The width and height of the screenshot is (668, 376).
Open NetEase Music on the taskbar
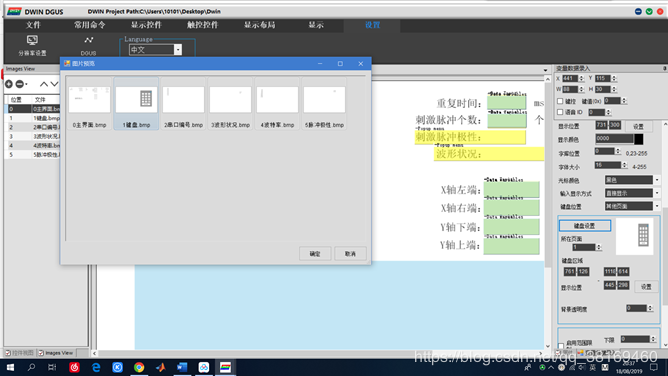point(75,367)
